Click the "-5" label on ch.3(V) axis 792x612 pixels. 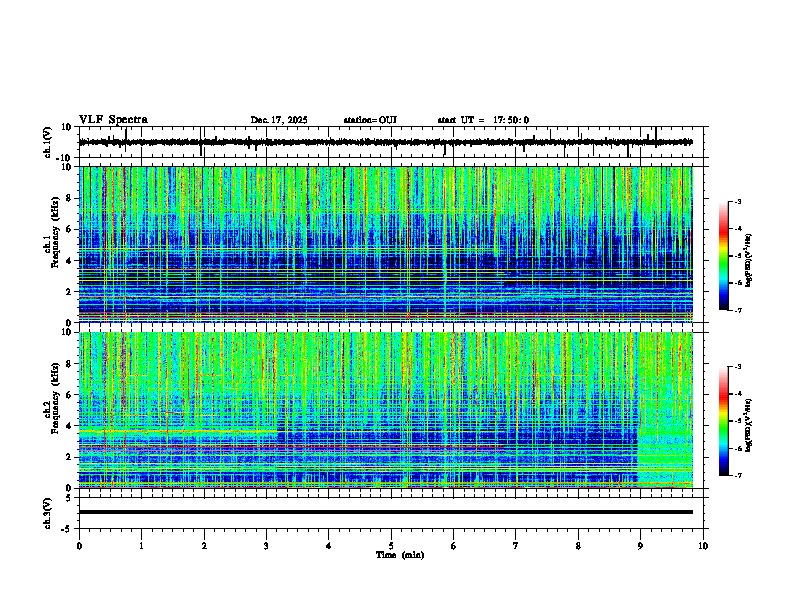[x=67, y=529]
